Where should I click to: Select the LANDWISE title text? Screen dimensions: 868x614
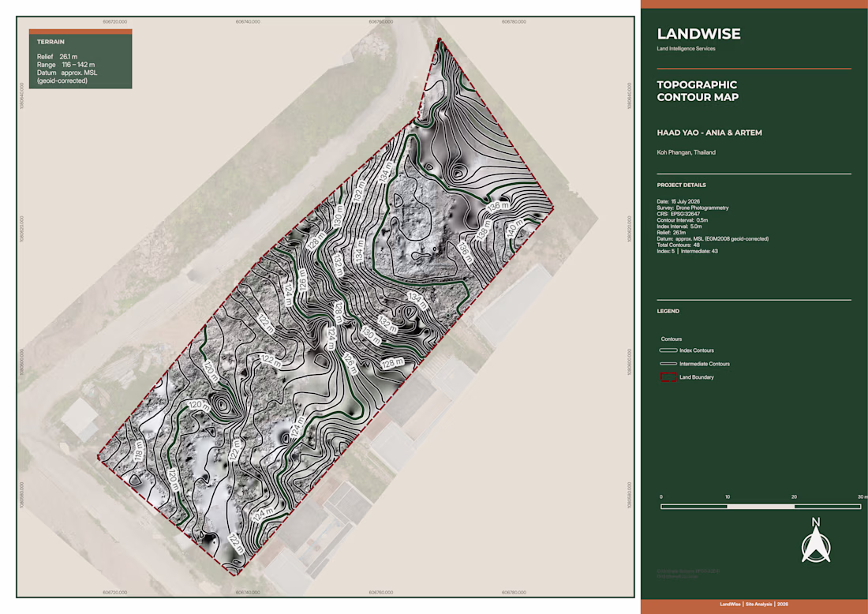click(x=698, y=34)
